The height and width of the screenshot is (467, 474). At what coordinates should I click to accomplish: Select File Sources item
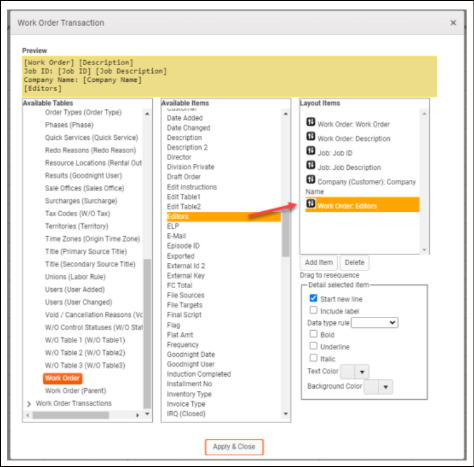(186, 295)
